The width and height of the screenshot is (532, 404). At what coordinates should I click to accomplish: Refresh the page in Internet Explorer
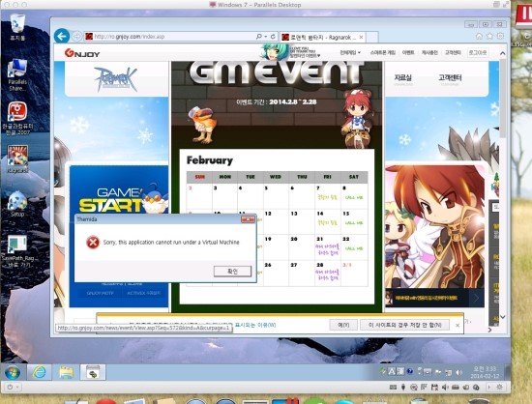pyautogui.click(x=273, y=37)
